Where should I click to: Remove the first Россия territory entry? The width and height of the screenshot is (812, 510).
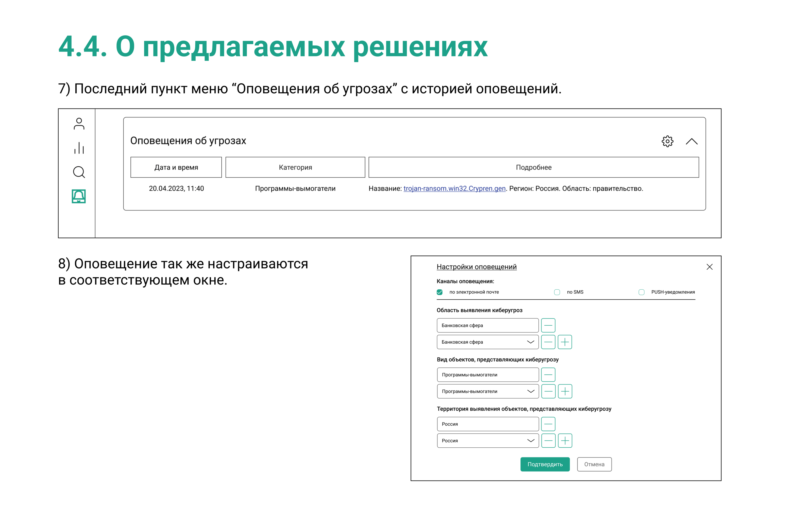click(548, 424)
